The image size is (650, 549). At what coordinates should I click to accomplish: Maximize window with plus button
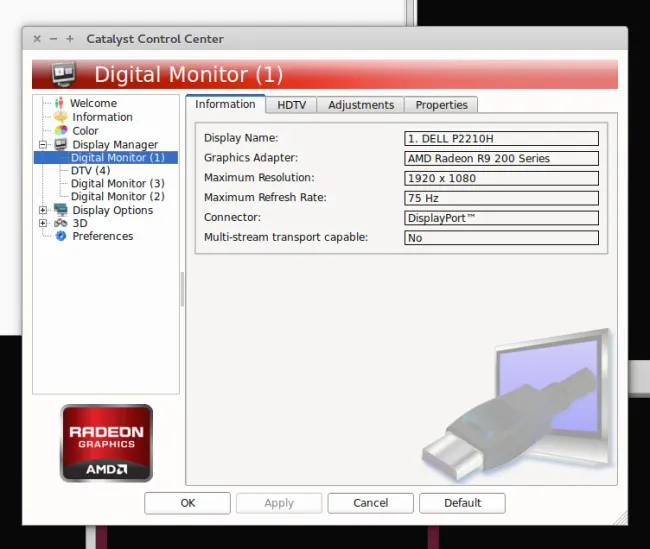click(70, 39)
